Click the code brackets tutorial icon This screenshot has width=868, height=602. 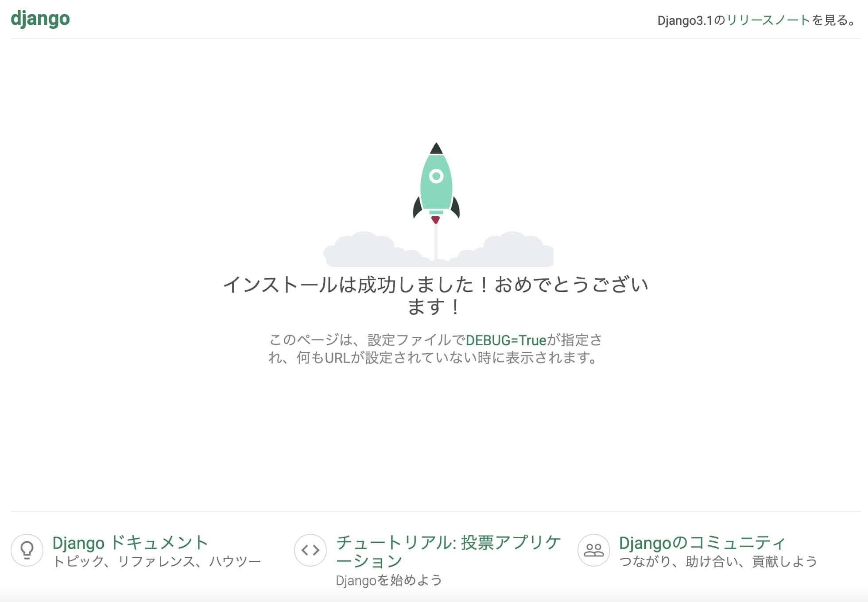tap(310, 550)
